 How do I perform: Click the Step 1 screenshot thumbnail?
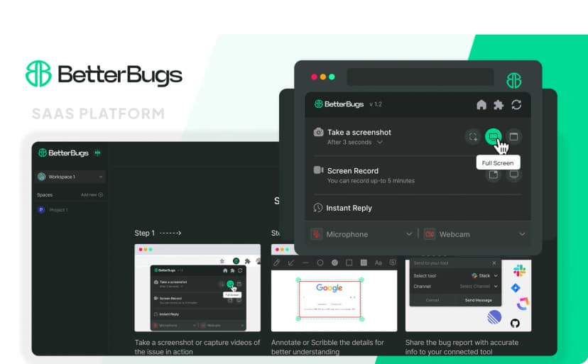tap(197, 287)
